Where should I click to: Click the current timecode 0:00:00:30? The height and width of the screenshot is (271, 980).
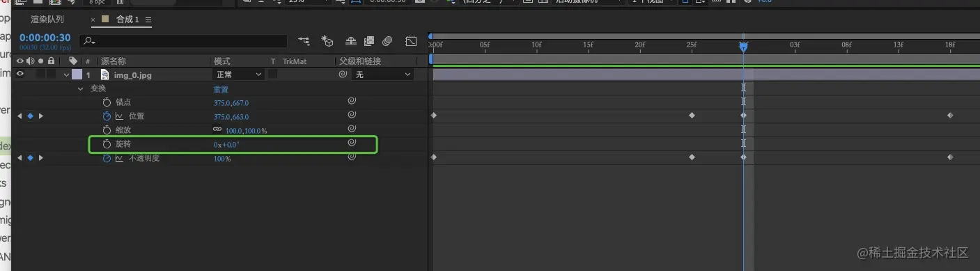45,38
